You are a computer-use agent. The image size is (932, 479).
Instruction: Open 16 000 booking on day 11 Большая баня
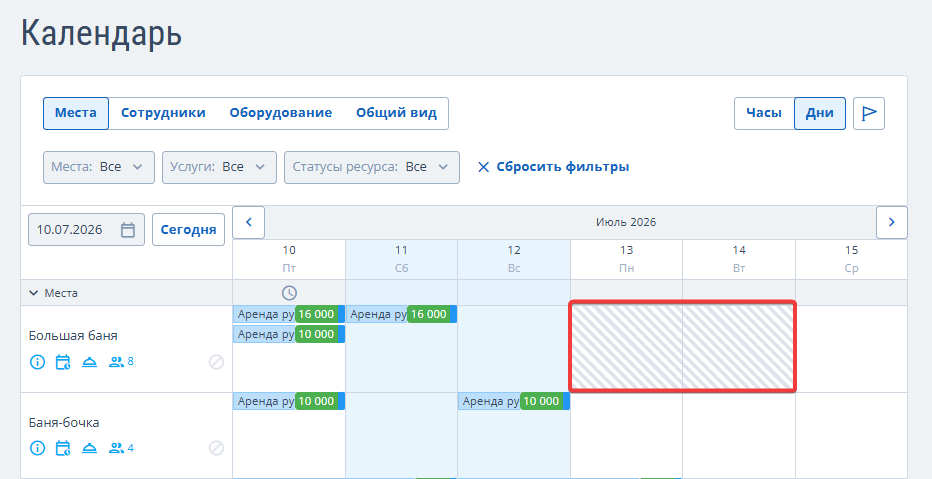tap(401, 314)
